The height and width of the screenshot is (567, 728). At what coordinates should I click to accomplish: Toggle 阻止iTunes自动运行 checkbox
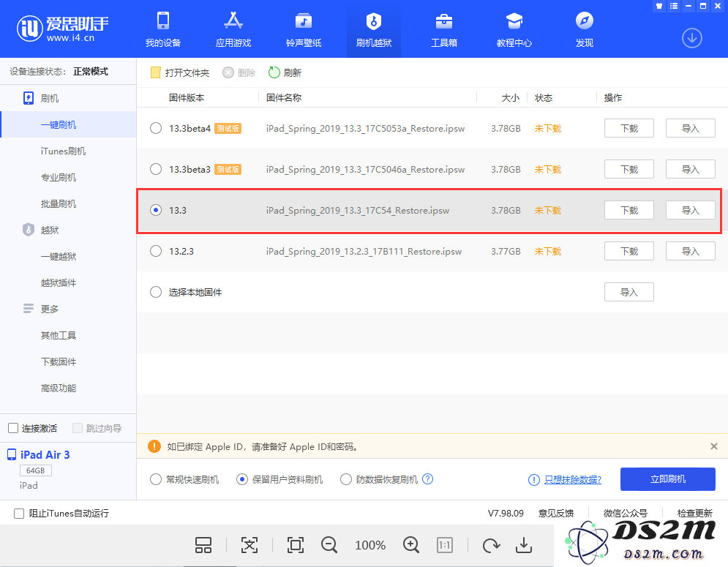(19, 514)
